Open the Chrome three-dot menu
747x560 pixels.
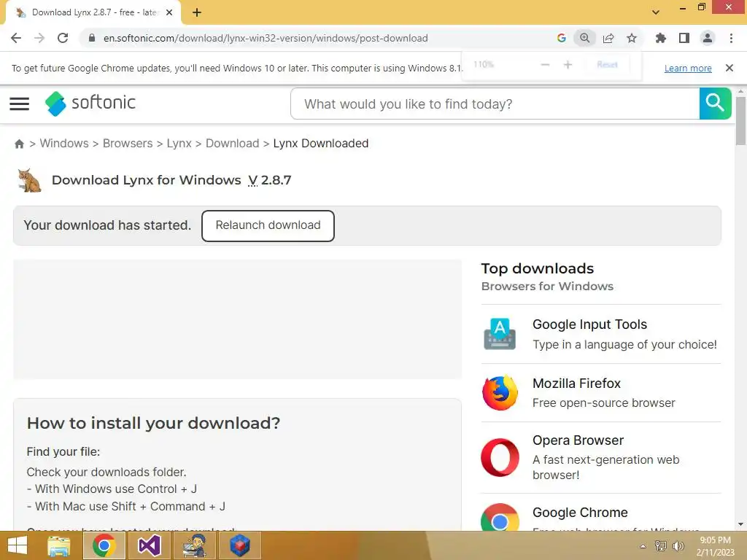point(731,38)
